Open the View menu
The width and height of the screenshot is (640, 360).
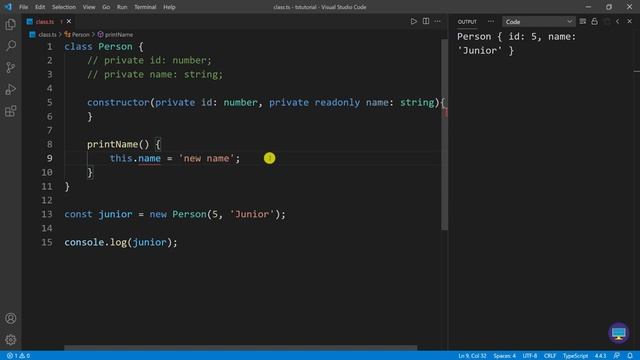89,7
